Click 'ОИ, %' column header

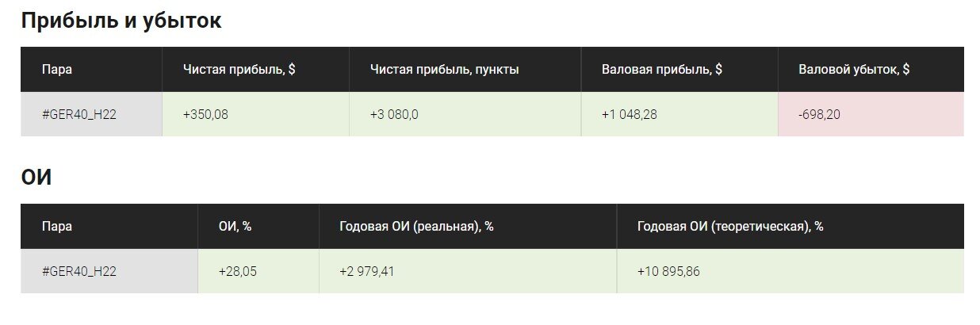235,227
